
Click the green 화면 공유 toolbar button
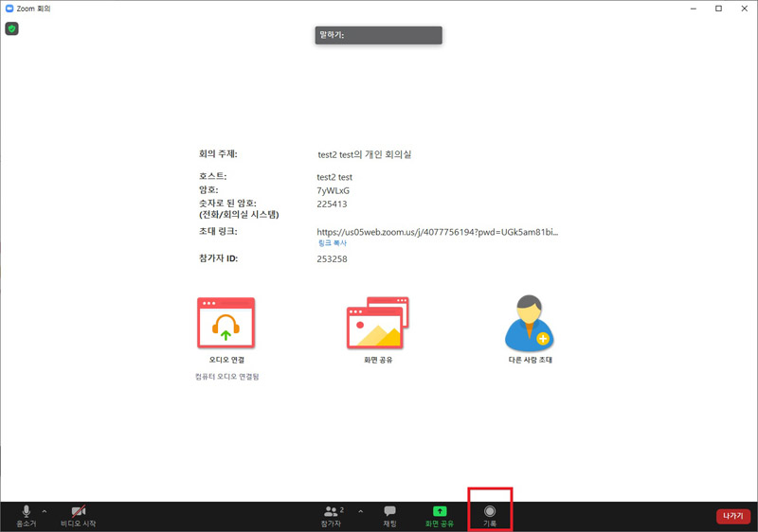point(439,516)
